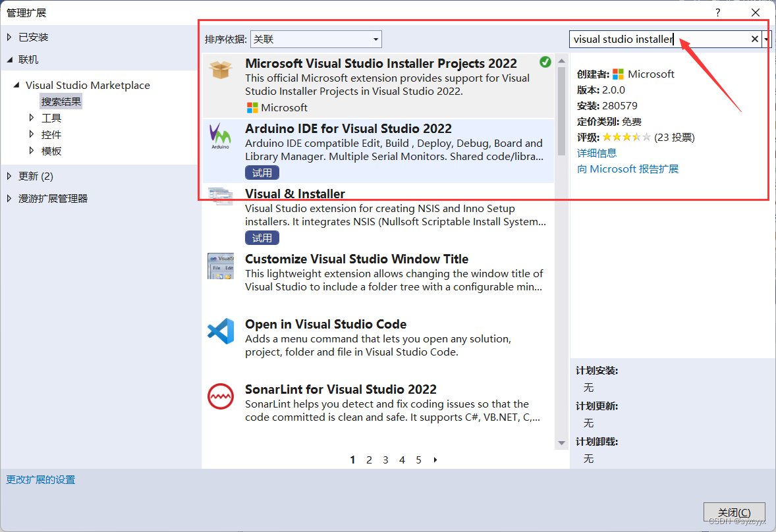Click the Microsoft Installer Projects box icon
This screenshot has width=776, height=532.
click(x=221, y=69)
